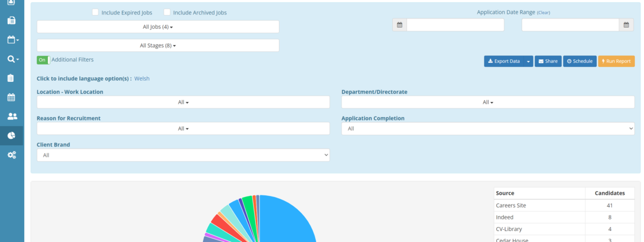Expand the All Jobs (4) dropdown

click(x=158, y=27)
